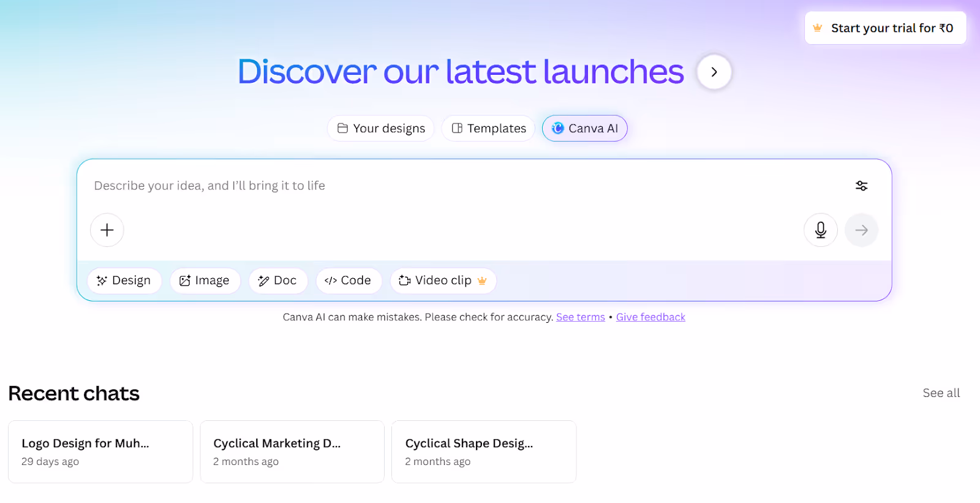Image resolution: width=980 pixels, height=503 pixels.
Task: Open the Give feedback link
Action: click(x=650, y=317)
